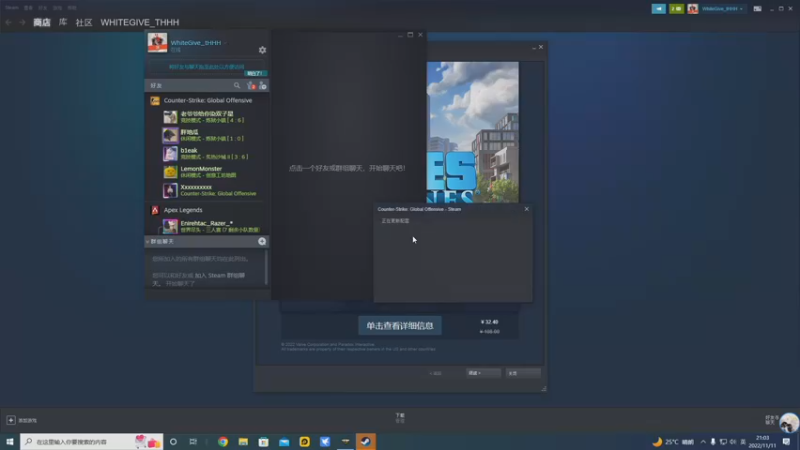Screen dimensions: 800x450
Task: Click the Apex Legends game icon
Action: (155, 210)
